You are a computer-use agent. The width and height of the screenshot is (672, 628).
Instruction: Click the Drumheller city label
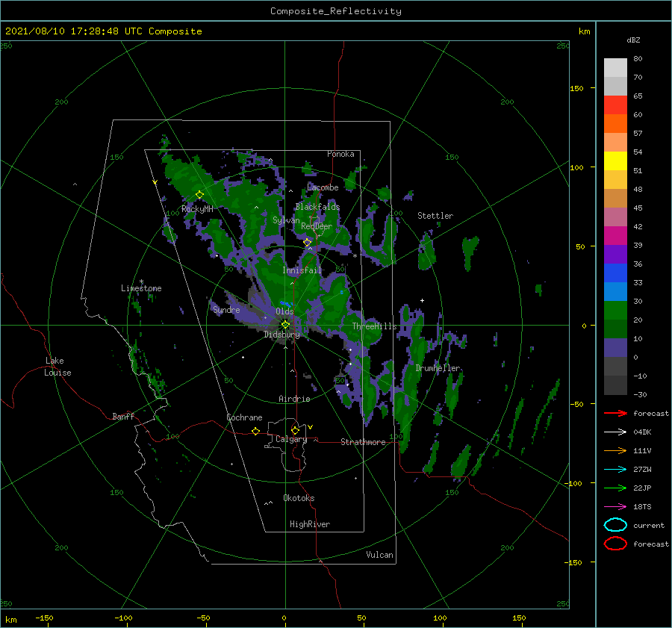(438, 368)
